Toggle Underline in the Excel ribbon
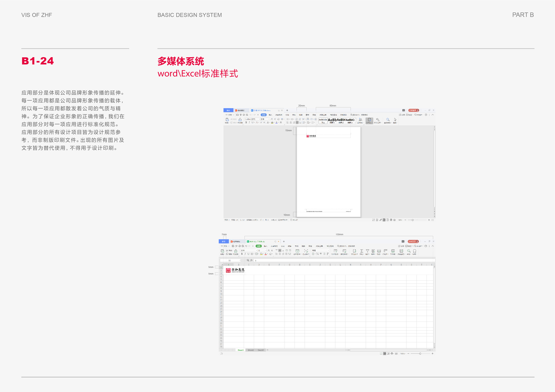This screenshot has height=392, width=555. pyautogui.click(x=248, y=254)
